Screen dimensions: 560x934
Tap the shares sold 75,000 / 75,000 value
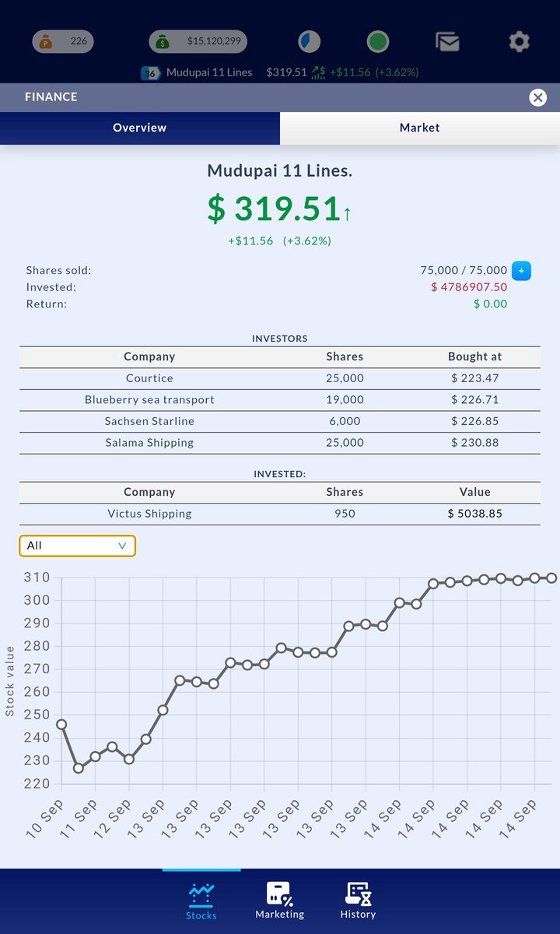coord(464,270)
